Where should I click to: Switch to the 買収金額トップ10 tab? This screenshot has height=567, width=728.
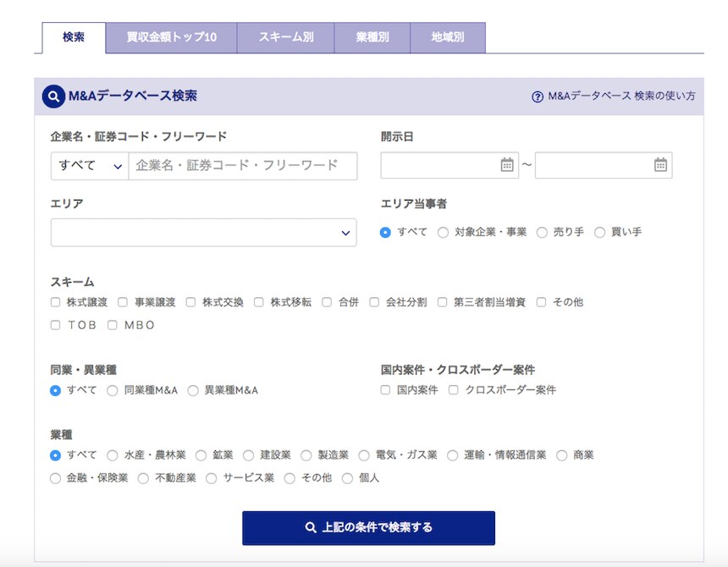tap(171, 38)
